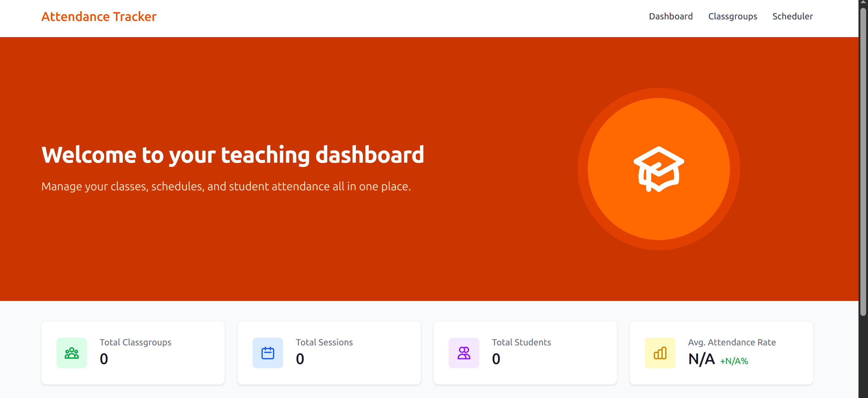Screen dimensions: 868x398
Task: Switch to the Classgroups page
Action: [732, 16]
